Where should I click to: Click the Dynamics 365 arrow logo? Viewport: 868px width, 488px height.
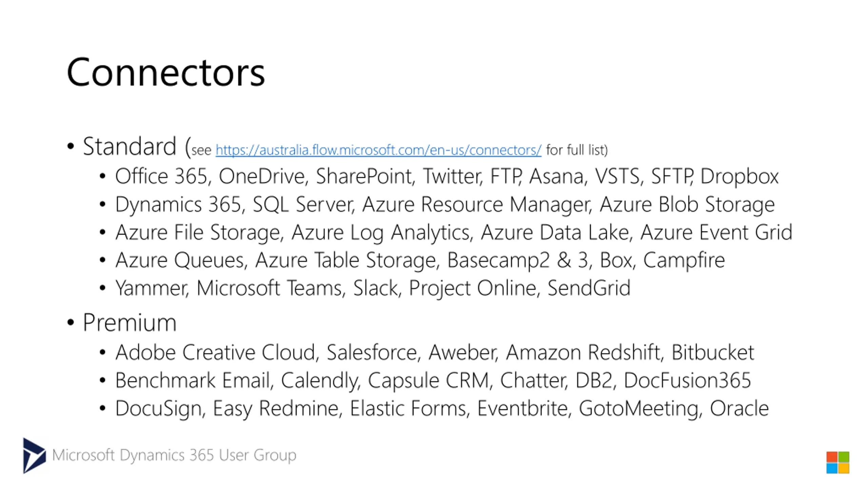(34, 455)
